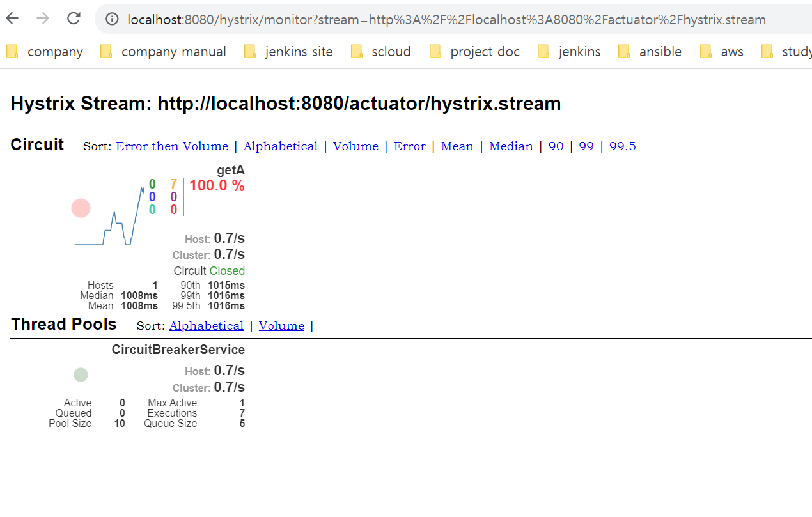Click the 99.5th value 1016ms
Screen dimensions: 812x517
point(226,306)
